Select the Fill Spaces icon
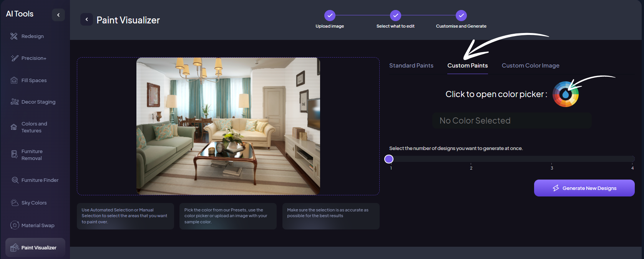 click(14, 80)
